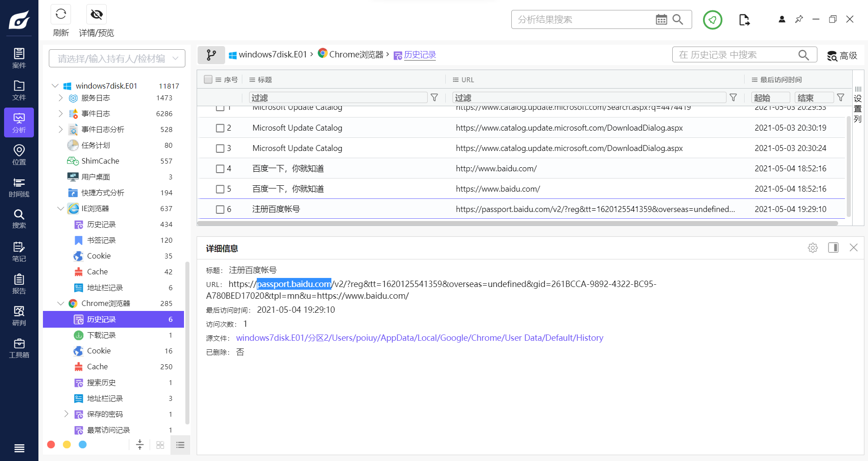Switch to grid view icon under tree
This screenshot has height=461, width=868.
[x=160, y=445]
